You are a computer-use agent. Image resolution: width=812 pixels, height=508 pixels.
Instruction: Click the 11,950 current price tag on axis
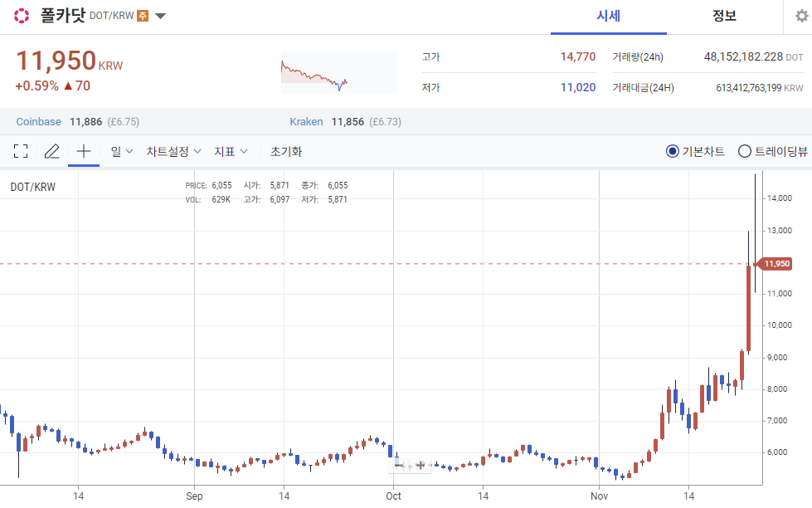(776, 264)
